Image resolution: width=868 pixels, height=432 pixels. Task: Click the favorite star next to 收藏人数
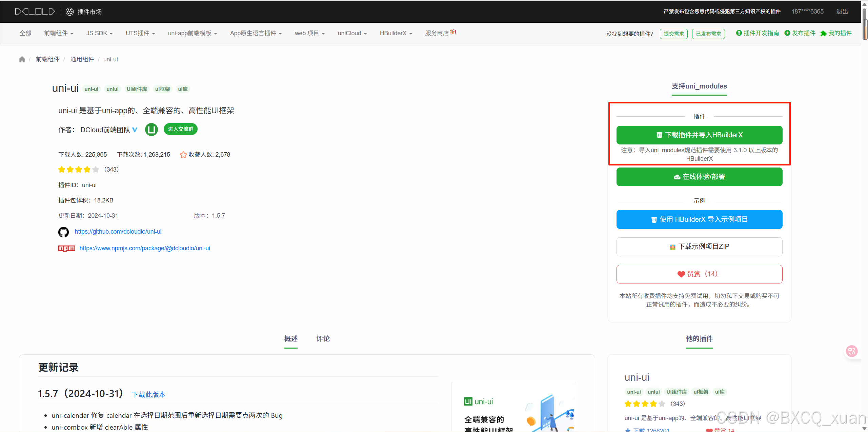tap(183, 155)
